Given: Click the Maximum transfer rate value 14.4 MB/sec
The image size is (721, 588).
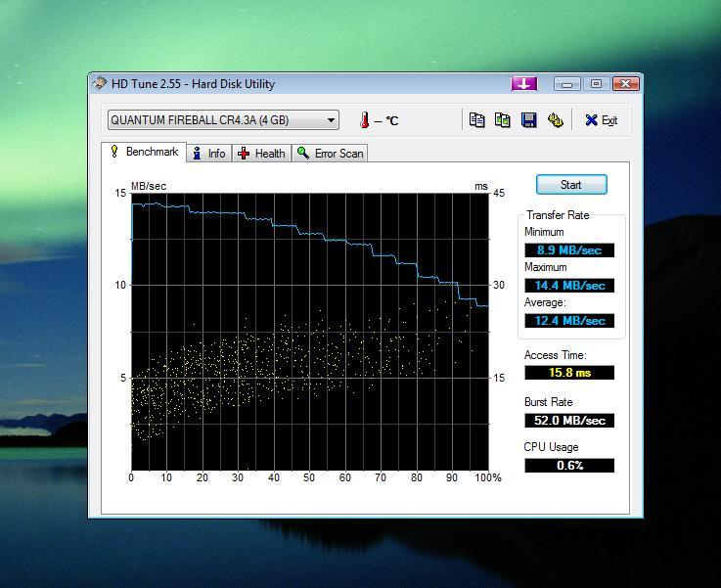Looking at the screenshot, I should click(569, 286).
